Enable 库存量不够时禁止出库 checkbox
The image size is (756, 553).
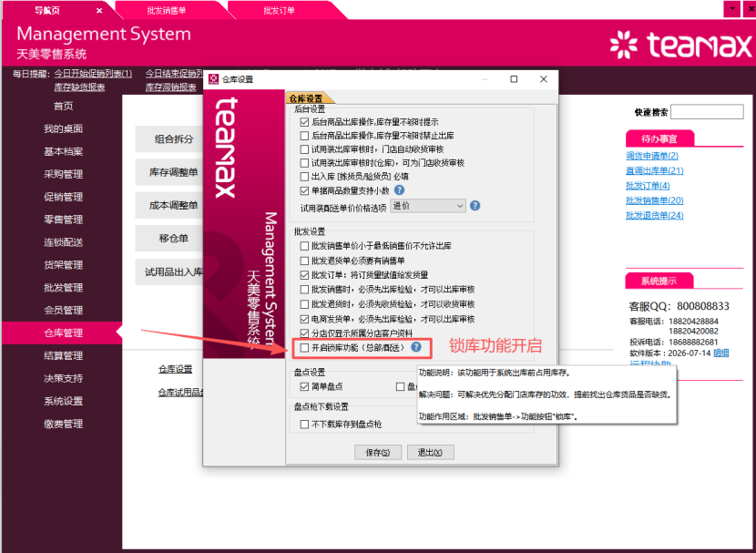click(x=304, y=136)
